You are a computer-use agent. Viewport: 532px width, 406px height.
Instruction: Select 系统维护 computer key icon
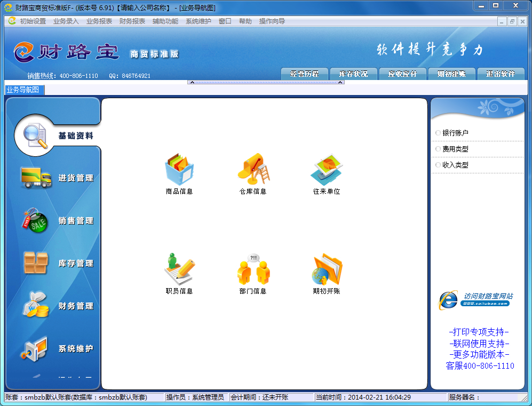(34, 349)
